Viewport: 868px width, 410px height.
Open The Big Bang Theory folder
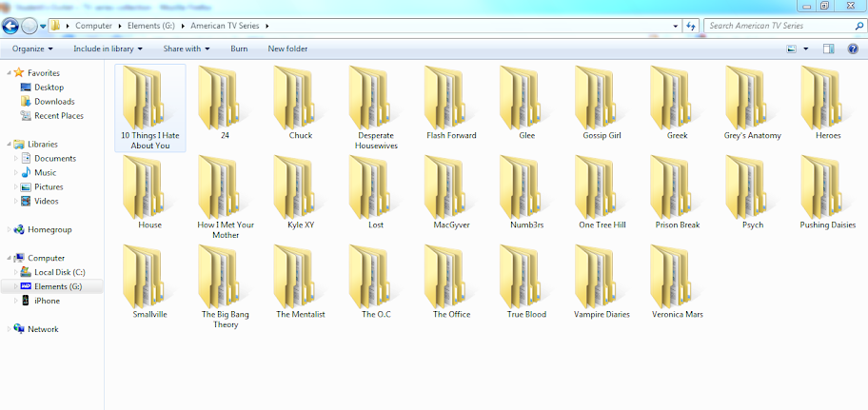pos(226,287)
